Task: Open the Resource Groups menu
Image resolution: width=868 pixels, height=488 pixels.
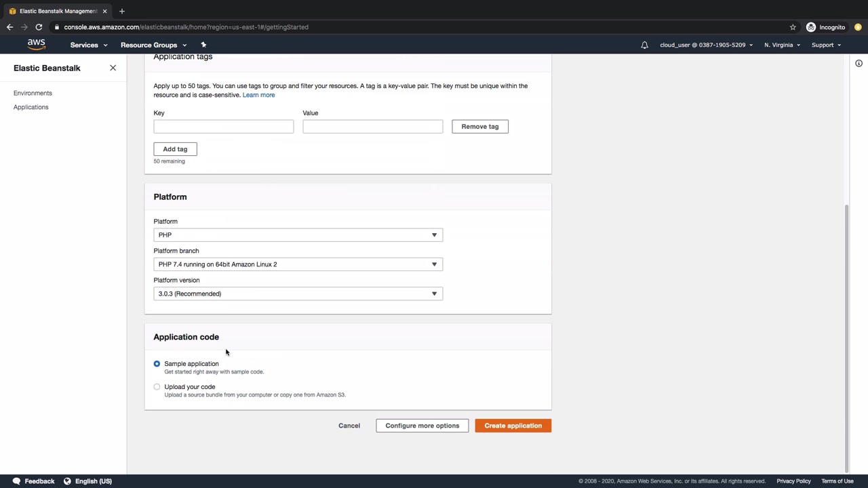Action: tap(153, 45)
